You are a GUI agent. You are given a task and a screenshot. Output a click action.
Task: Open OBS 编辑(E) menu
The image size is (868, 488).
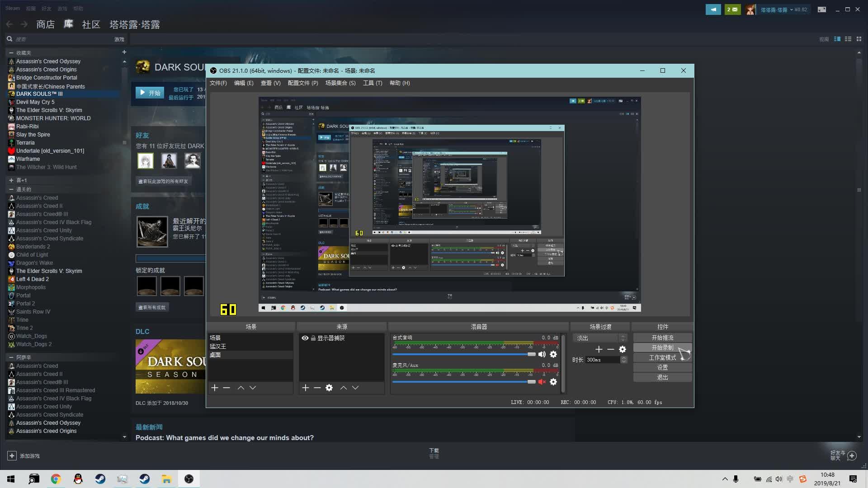coord(244,83)
